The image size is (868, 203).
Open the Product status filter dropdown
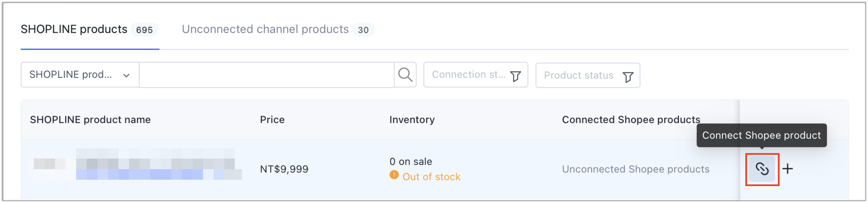[588, 75]
